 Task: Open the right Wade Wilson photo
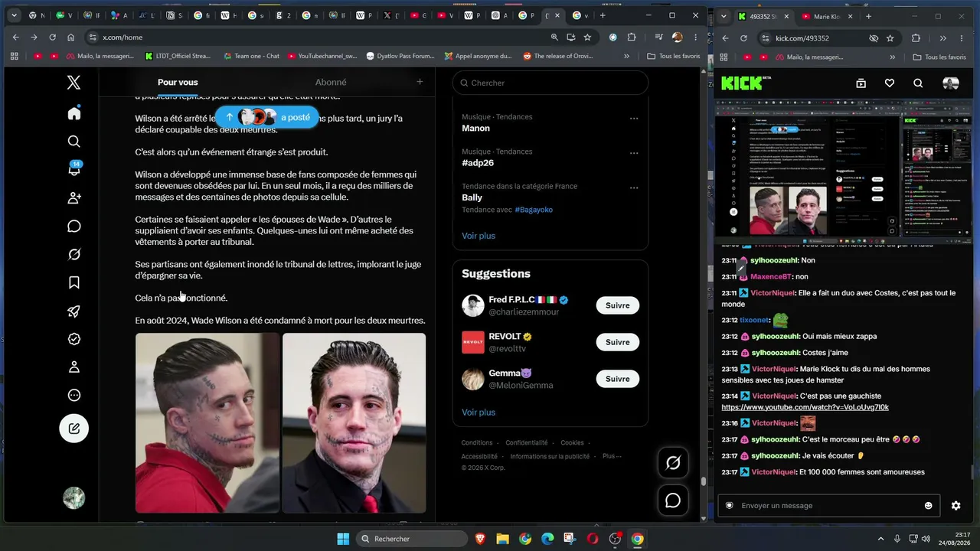[x=354, y=422]
